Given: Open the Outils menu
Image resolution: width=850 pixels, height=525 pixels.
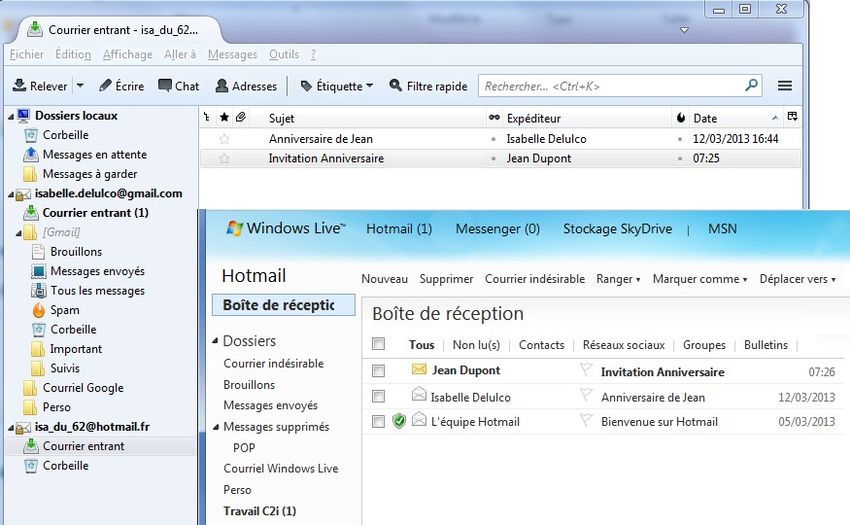Looking at the screenshot, I should (284, 54).
